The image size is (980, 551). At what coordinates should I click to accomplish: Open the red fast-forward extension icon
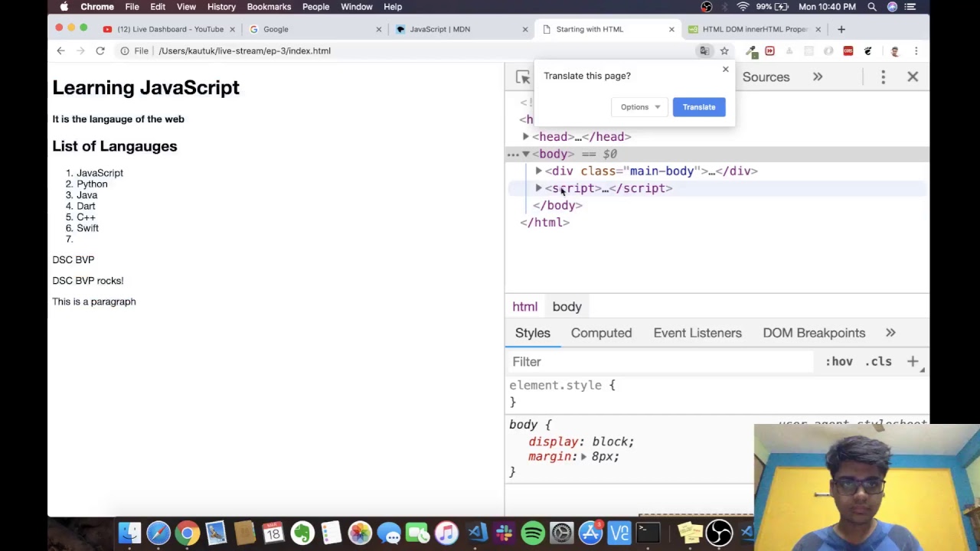(769, 51)
